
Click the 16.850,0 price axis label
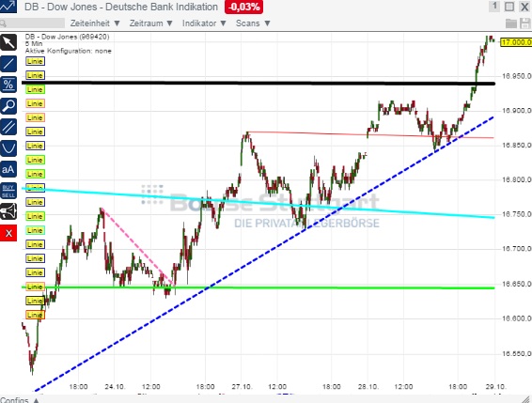pyautogui.click(x=516, y=146)
